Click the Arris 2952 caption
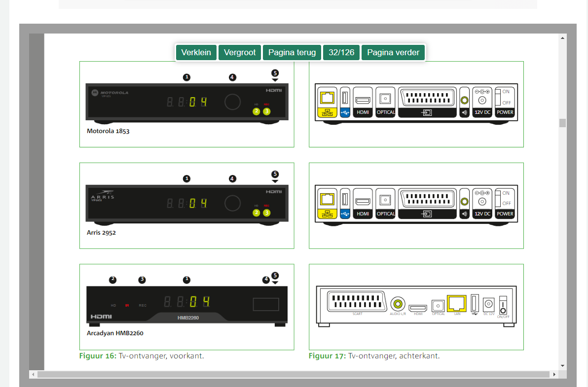This screenshot has width=588, height=387. click(101, 233)
